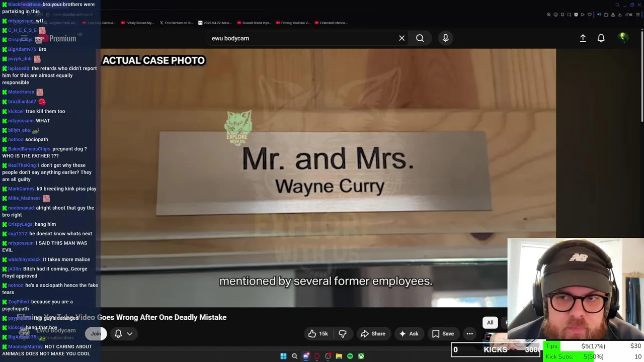Clear the YouTube search box text
This screenshot has width=644, height=362.
[x=401, y=38]
